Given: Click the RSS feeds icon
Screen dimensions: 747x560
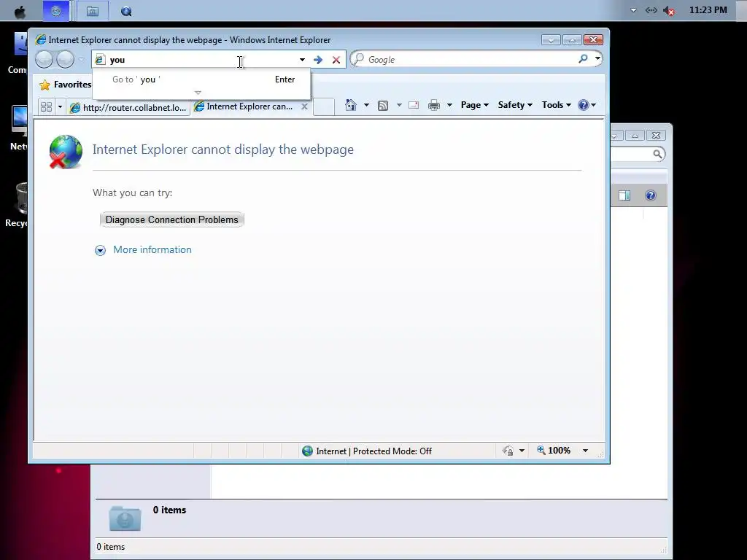Looking at the screenshot, I should pyautogui.click(x=383, y=105).
